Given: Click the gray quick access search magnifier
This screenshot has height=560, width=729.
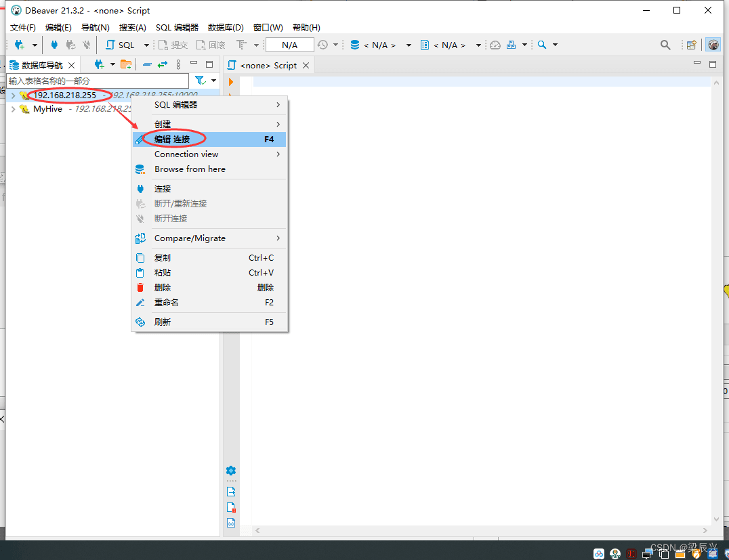Looking at the screenshot, I should pyautogui.click(x=665, y=45).
